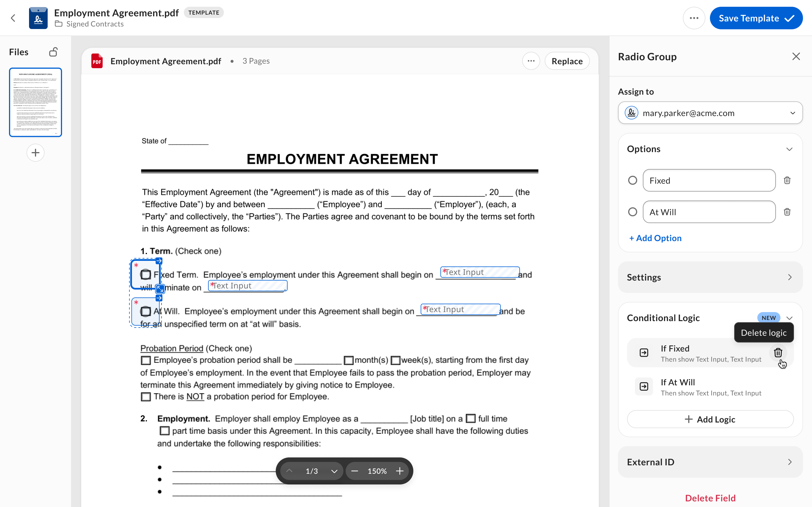Click the back arrow in header
812x507 pixels.
click(13, 18)
